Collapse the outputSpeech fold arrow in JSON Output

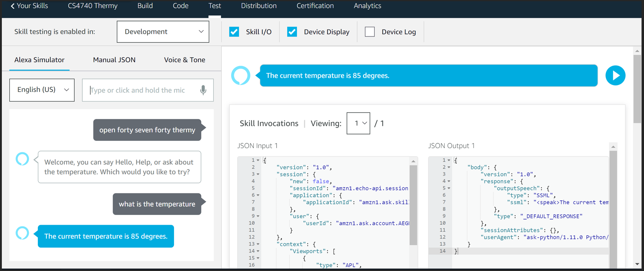tap(449, 188)
